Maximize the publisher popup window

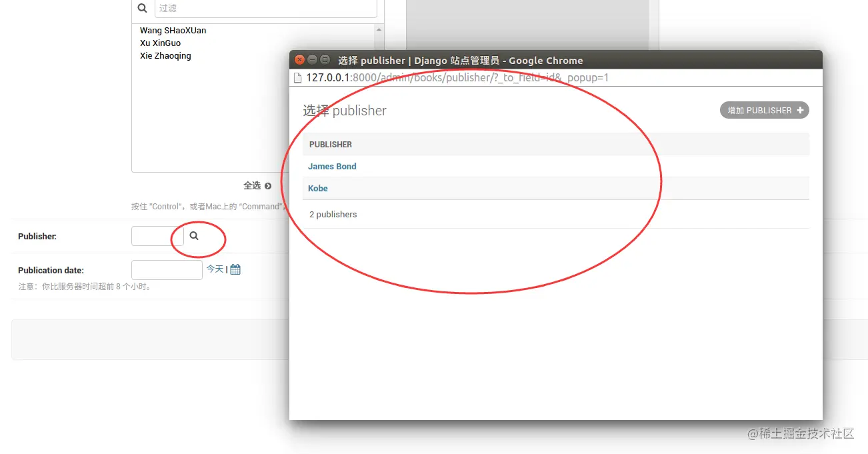tap(325, 60)
